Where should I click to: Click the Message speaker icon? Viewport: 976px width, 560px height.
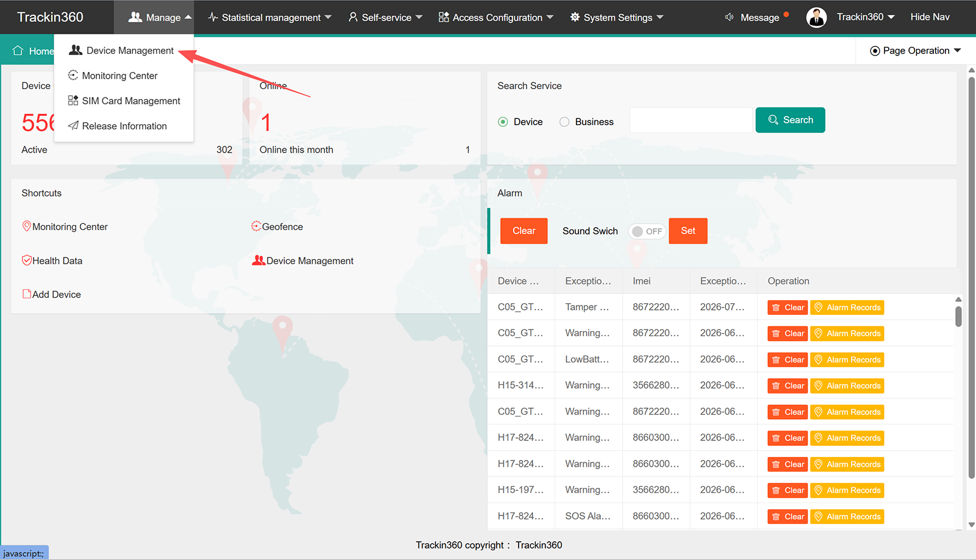[730, 17]
